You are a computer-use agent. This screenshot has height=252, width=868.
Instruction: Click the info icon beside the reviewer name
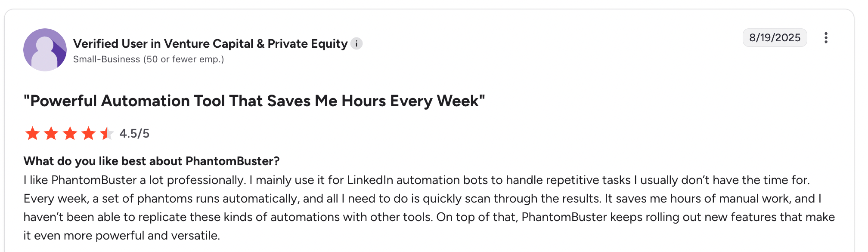coord(356,43)
